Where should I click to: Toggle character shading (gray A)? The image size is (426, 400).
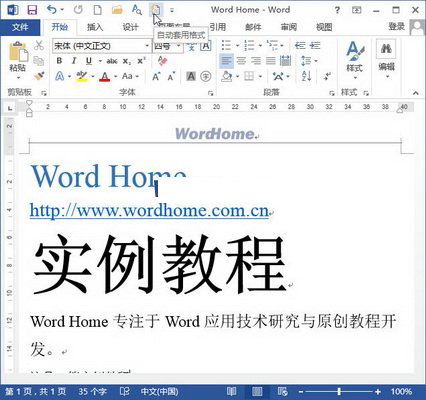pyautogui.click(x=191, y=77)
